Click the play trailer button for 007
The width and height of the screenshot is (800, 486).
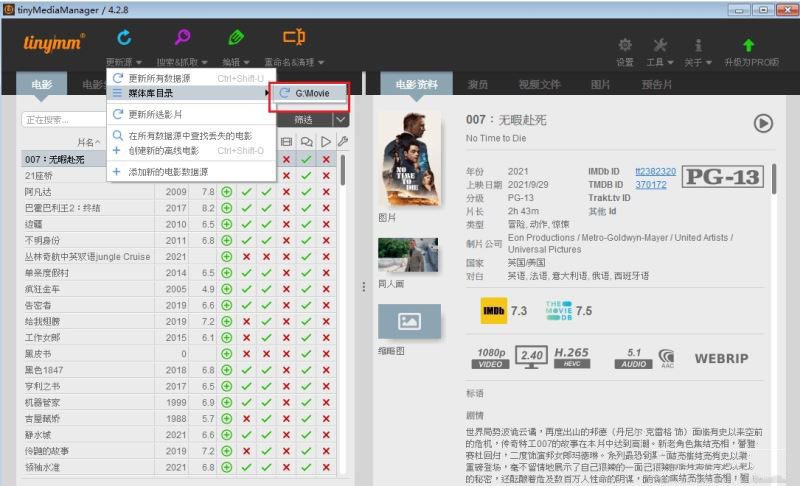pyautogui.click(x=763, y=123)
